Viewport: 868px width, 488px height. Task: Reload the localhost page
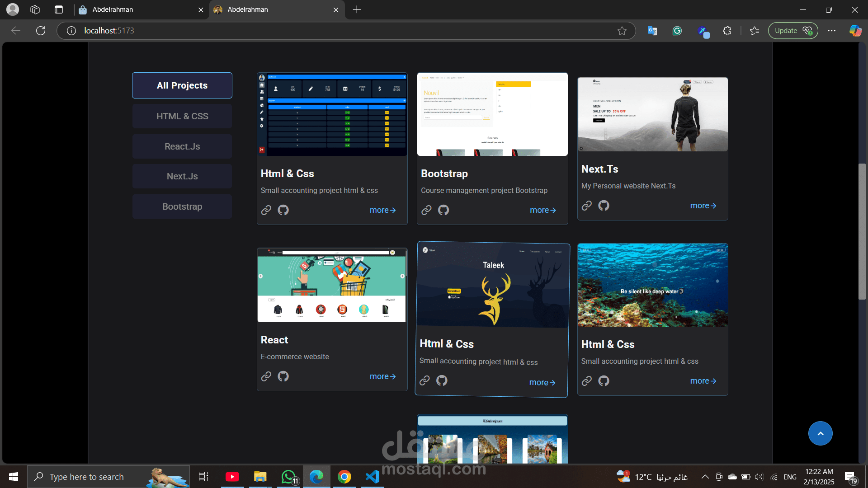(41, 31)
